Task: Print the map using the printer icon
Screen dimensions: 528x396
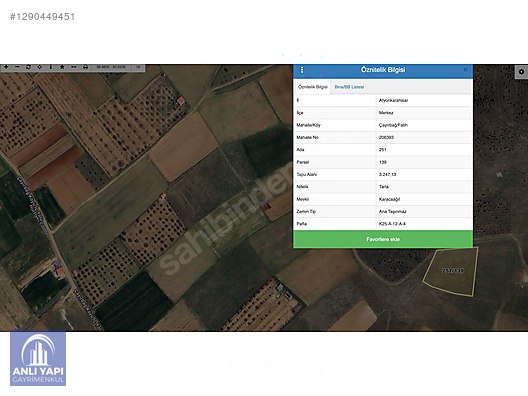Action: (86, 67)
